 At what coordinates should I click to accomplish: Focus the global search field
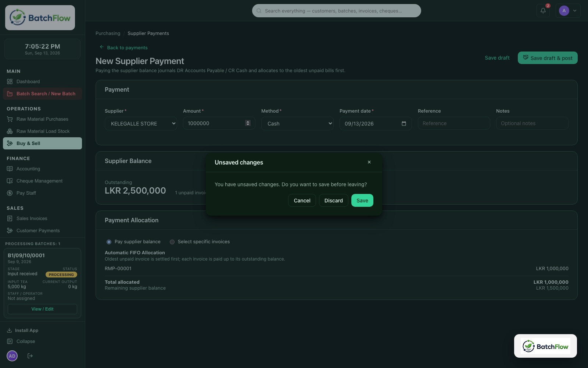tap(336, 11)
